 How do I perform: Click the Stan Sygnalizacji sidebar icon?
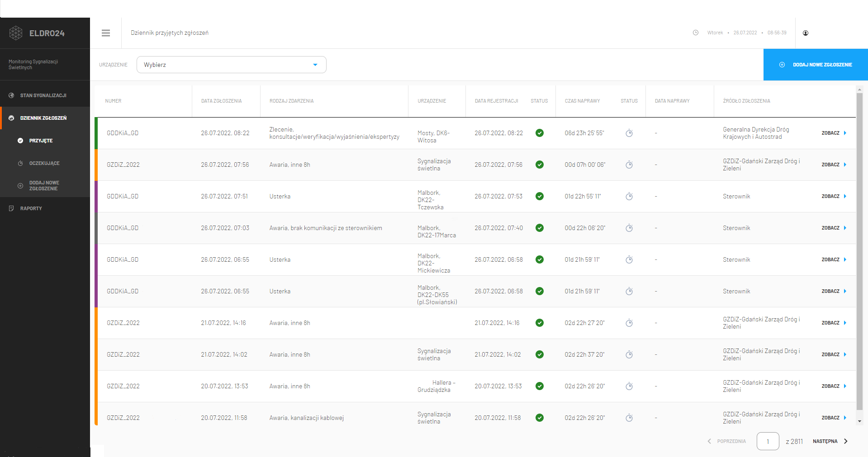click(11, 95)
